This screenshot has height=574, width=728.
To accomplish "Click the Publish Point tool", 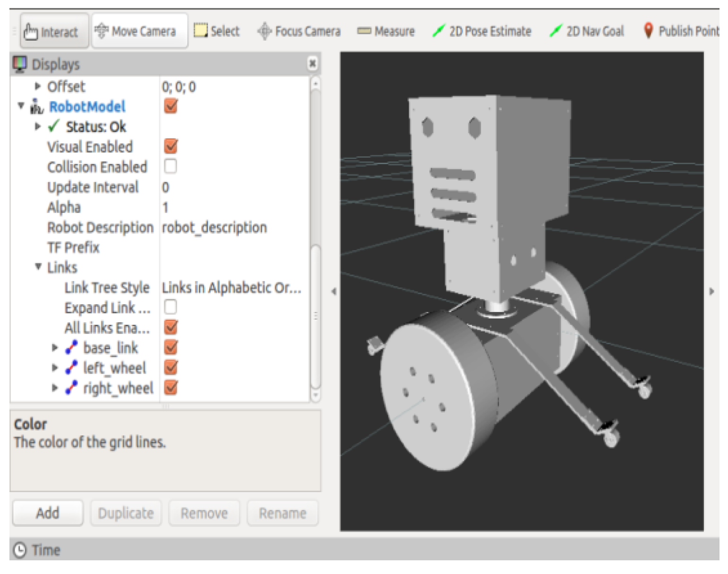I will (682, 32).
